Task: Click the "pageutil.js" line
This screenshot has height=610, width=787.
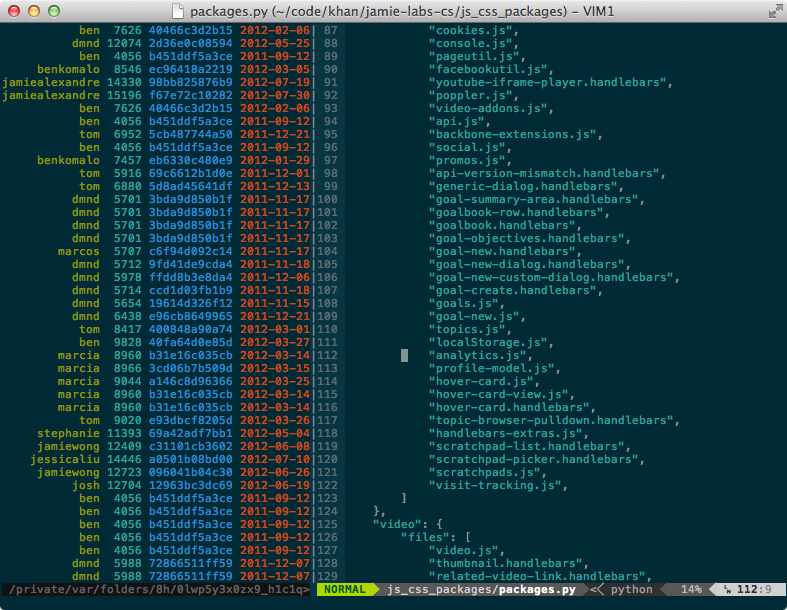Action: tap(477, 57)
